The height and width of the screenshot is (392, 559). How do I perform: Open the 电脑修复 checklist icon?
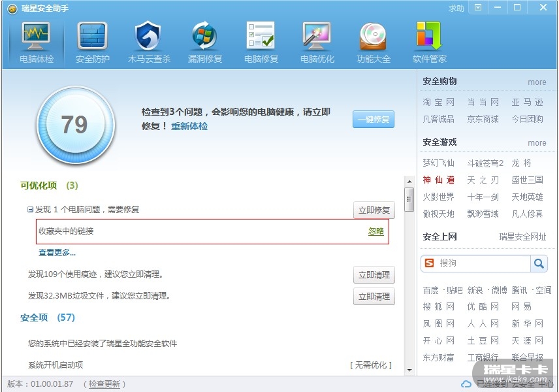pos(261,35)
